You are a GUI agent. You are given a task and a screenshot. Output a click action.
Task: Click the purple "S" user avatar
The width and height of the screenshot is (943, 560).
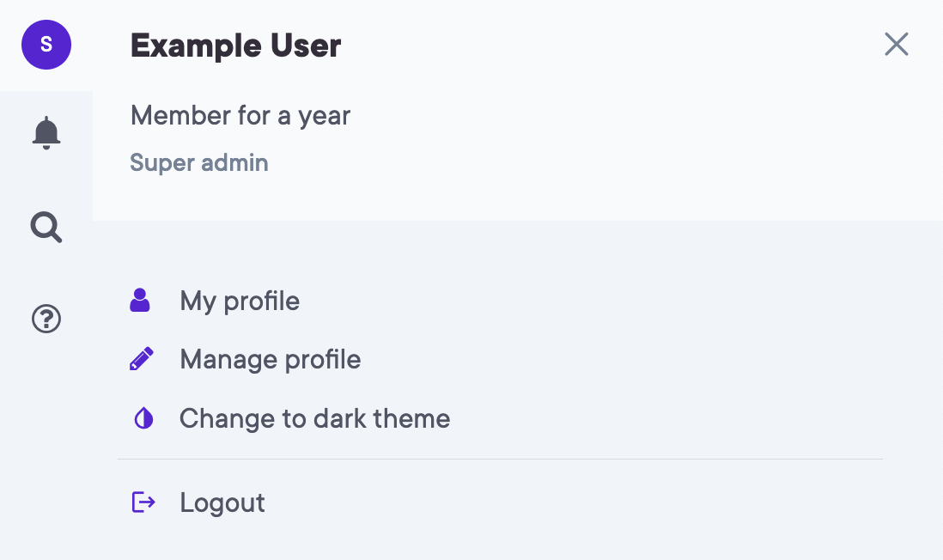pyautogui.click(x=46, y=45)
